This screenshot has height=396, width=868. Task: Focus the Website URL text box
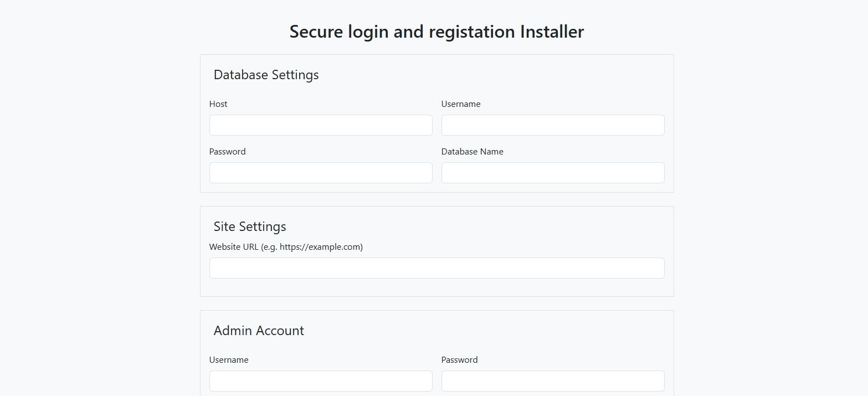tap(436, 268)
